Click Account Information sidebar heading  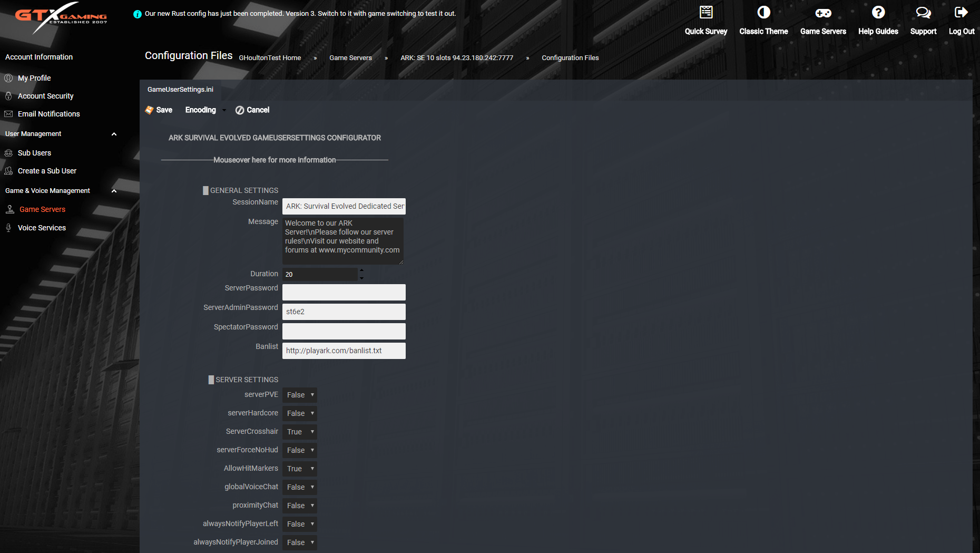39,57
